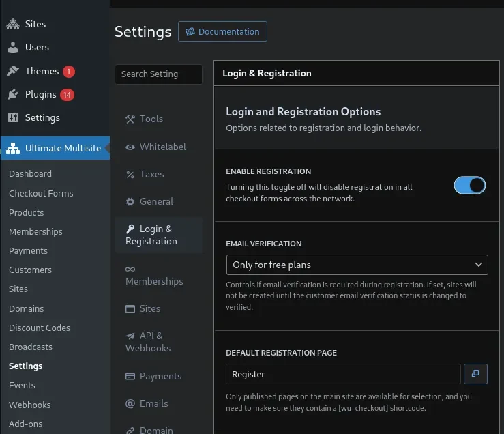Click the Memberships infinity icon

coord(130,269)
